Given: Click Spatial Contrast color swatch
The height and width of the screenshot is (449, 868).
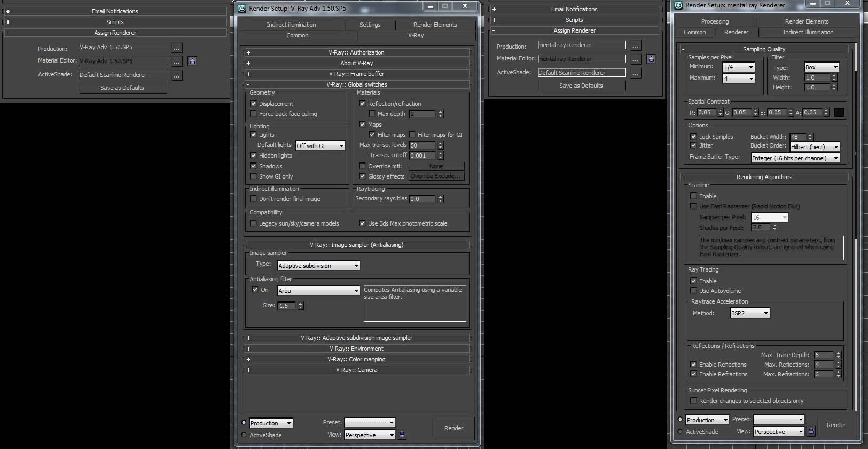Looking at the screenshot, I should pyautogui.click(x=839, y=112).
